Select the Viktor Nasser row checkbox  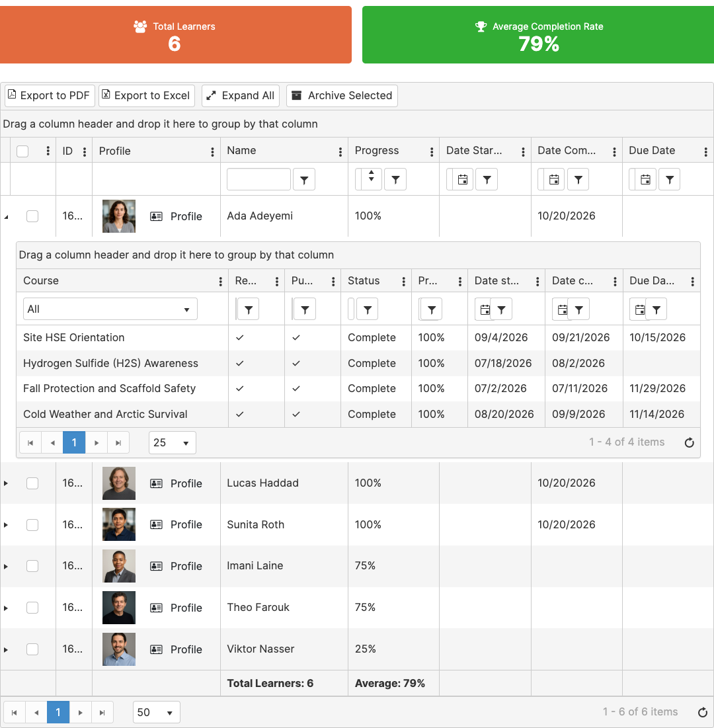32,649
